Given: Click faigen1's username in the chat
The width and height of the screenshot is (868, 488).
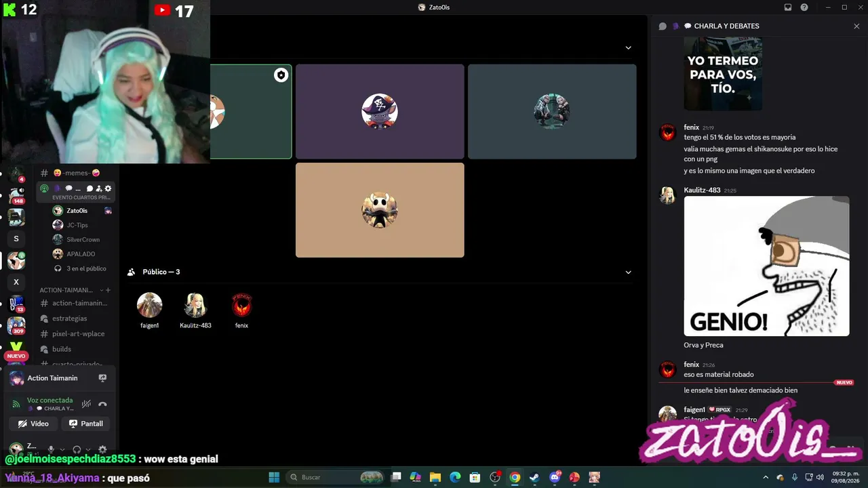Looking at the screenshot, I should [x=694, y=410].
